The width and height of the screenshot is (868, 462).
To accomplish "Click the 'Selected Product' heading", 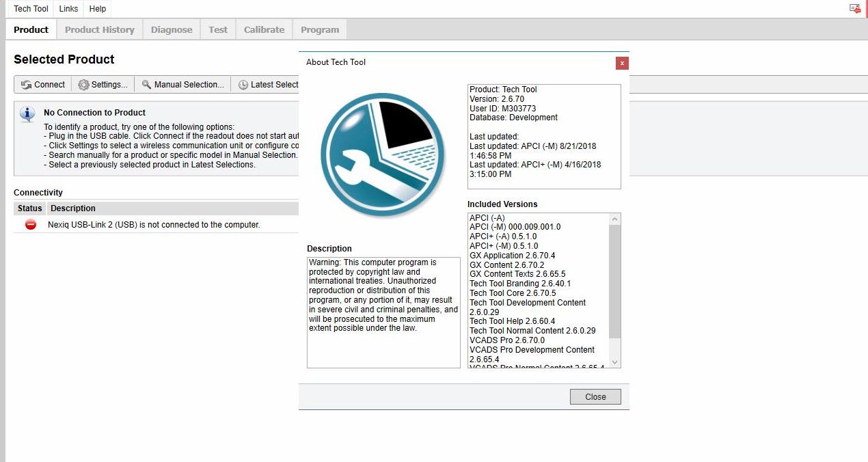I will coord(64,59).
